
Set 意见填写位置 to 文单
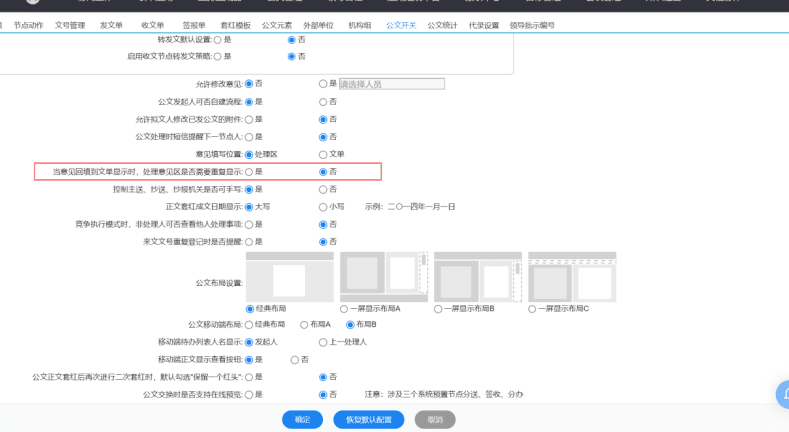click(323, 155)
